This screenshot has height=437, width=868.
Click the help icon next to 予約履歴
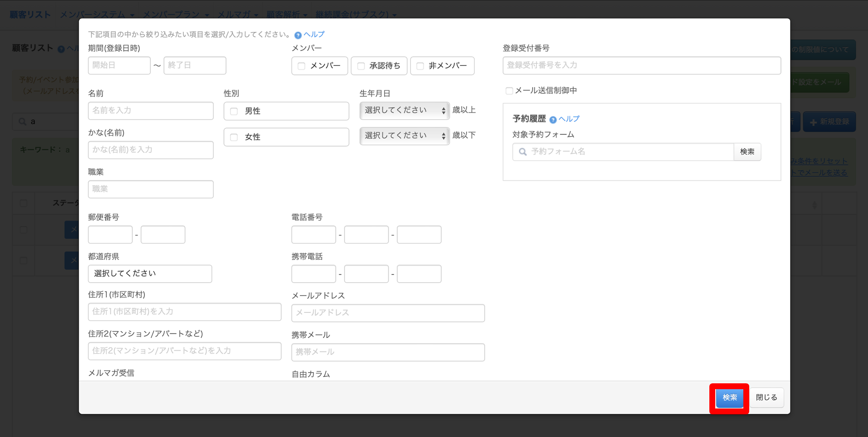click(x=553, y=120)
